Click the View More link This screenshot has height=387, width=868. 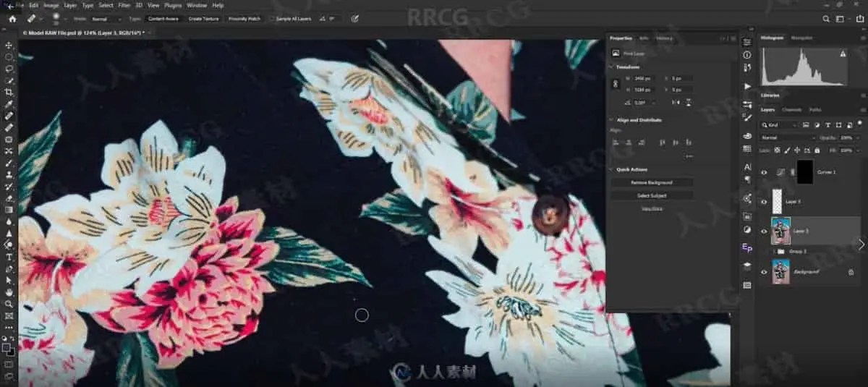[x=652, y=208]
